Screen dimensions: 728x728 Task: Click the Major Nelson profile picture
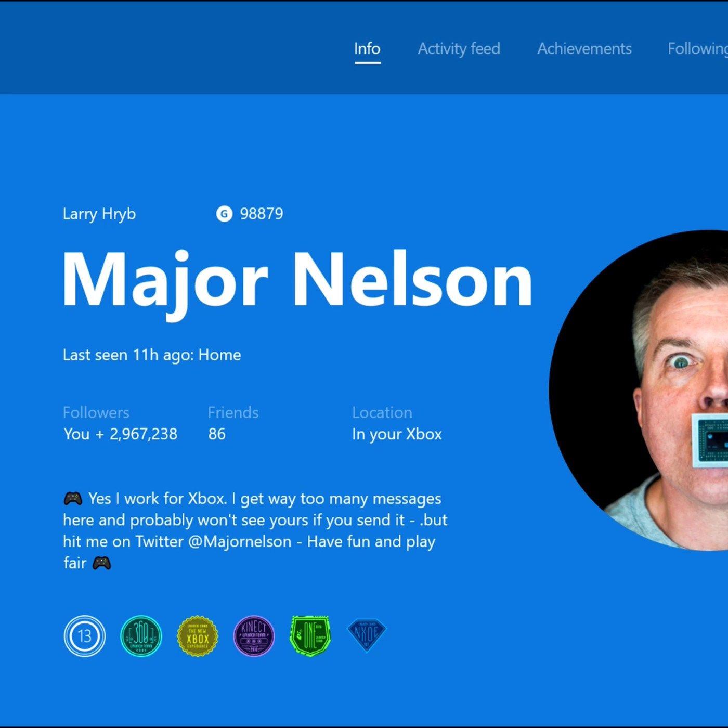click(x=650, y=390)
